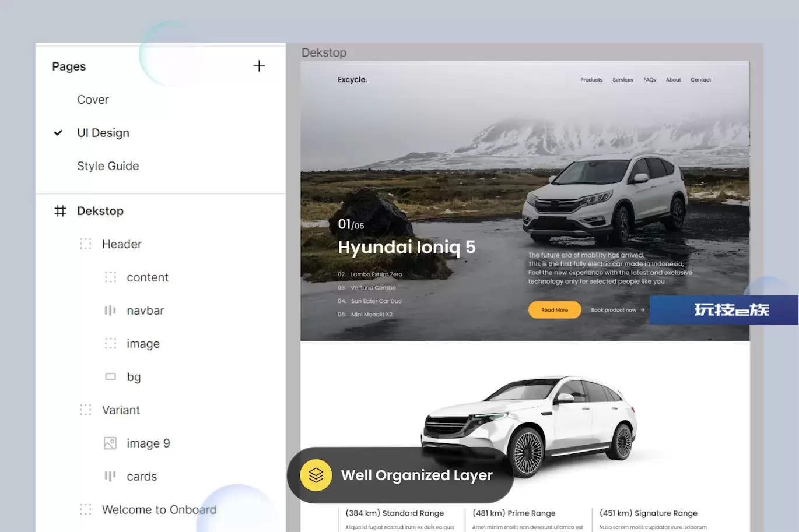Screen dimensions: 799x532
Task: Click the Excycle logo in design
Action: 352,80
